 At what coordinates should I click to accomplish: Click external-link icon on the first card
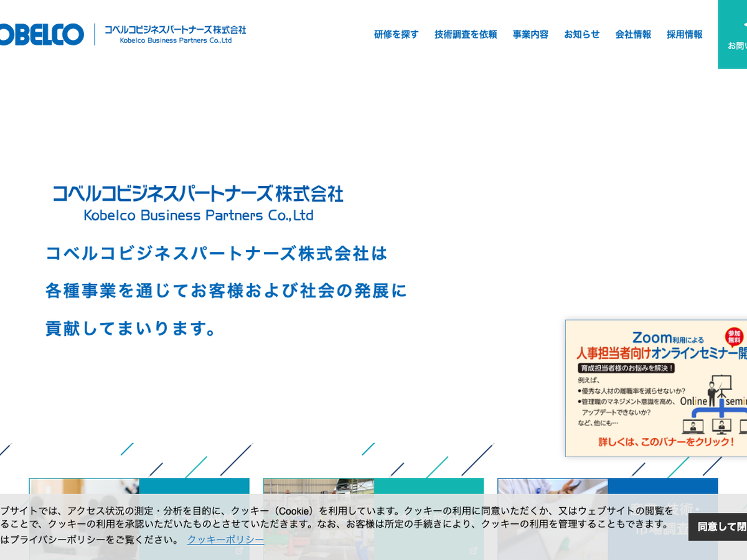click(239, 551)
